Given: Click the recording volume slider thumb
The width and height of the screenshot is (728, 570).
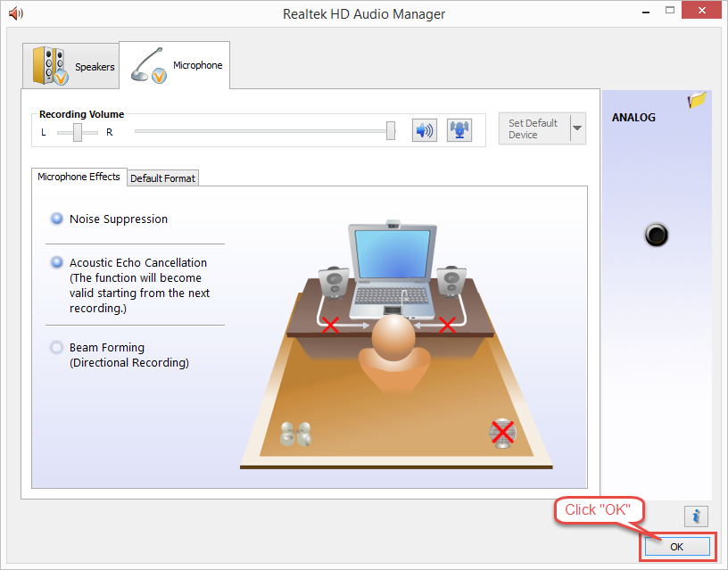Looking at the screenshot, I should tap(391, 131).
